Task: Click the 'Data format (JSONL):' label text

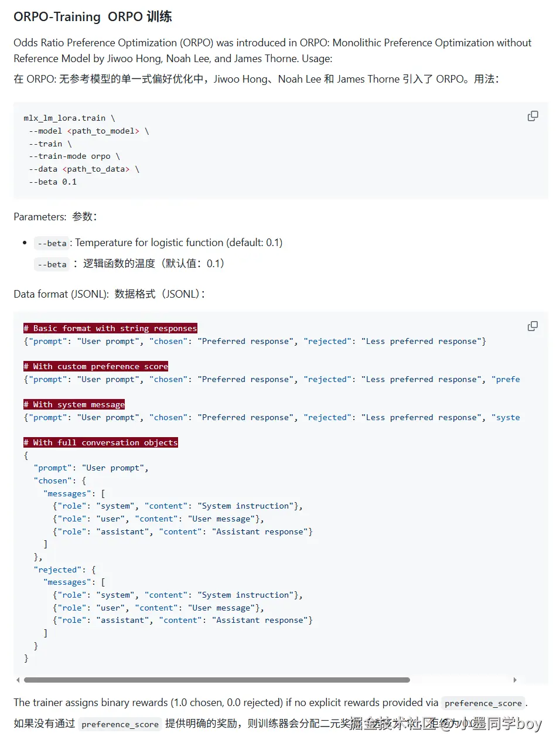Action: pyautogui.click(x=61, y=294)
